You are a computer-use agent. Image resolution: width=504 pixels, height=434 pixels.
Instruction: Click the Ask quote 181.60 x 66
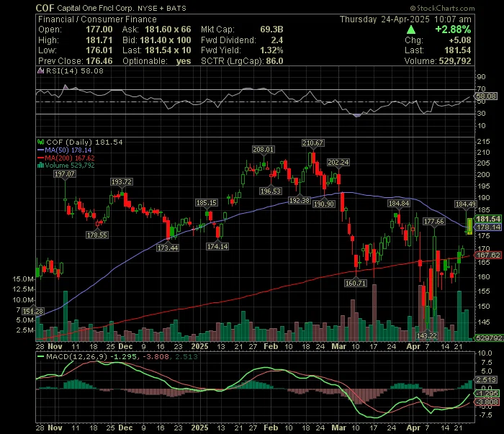point(168,30)
